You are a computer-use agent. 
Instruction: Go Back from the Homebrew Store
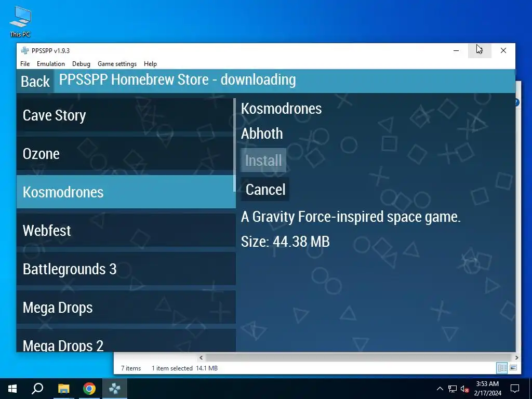(x=35, y=82)
